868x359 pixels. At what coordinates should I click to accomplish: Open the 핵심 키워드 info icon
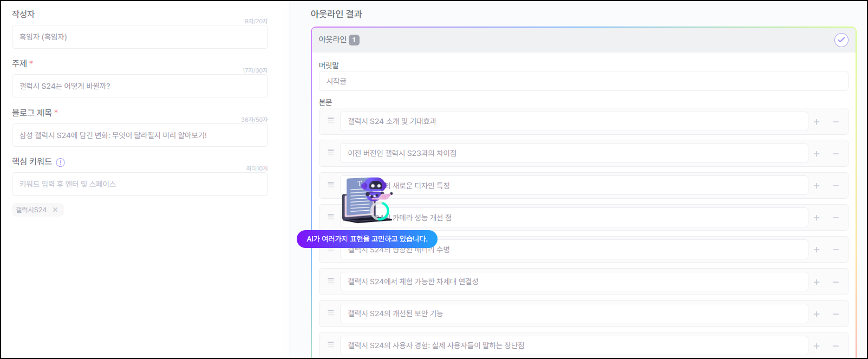pos(61,162)
